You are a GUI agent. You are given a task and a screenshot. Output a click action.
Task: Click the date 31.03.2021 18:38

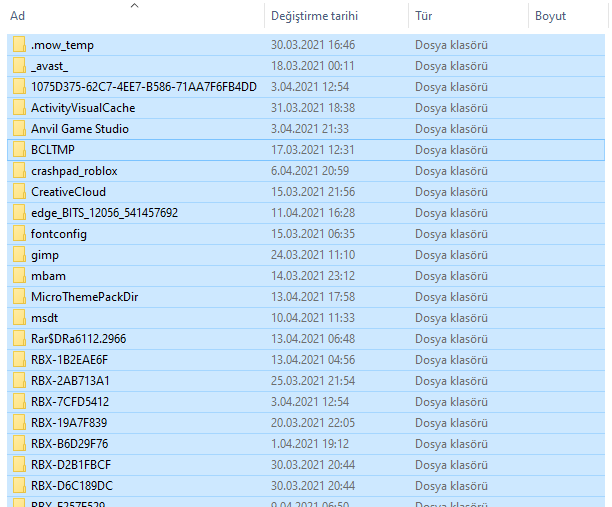pyautogui.click(x=313, y=108)
